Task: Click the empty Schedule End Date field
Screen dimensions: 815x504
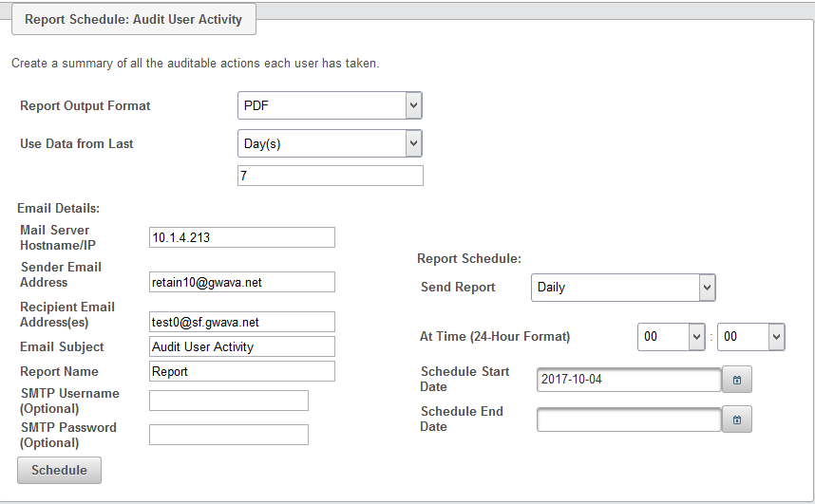Action: pyautogui.click(x=629, y=420)
